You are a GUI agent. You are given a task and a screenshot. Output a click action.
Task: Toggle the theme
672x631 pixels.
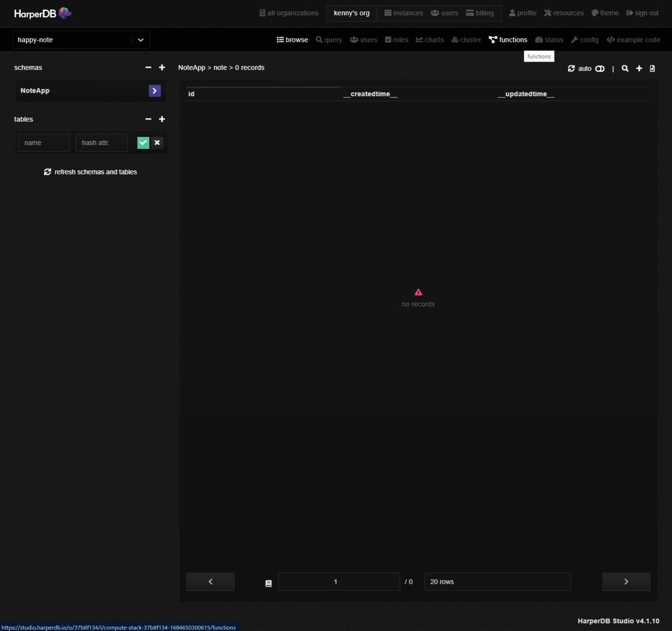point(605,13)
